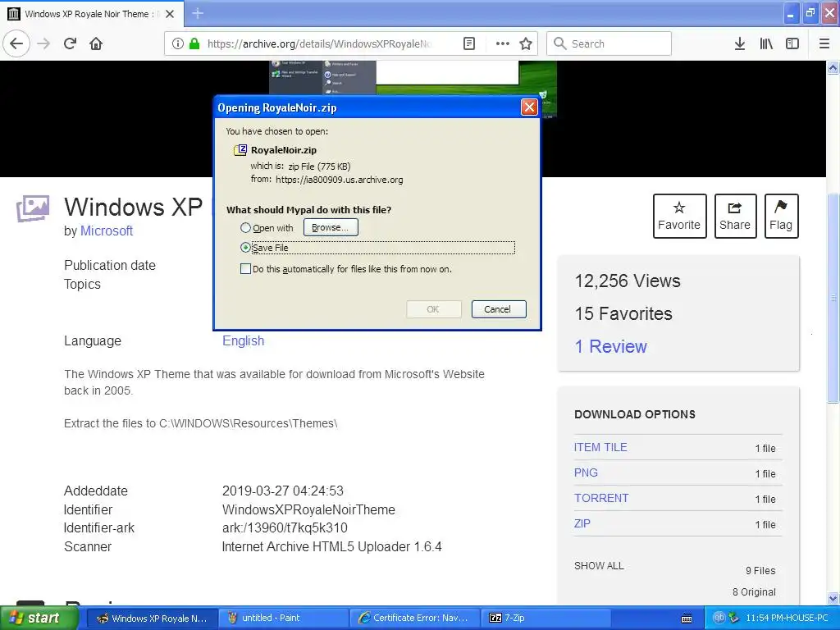840x630 pixels.
Task: Download the ZIP file option
Action: [582, 523]
